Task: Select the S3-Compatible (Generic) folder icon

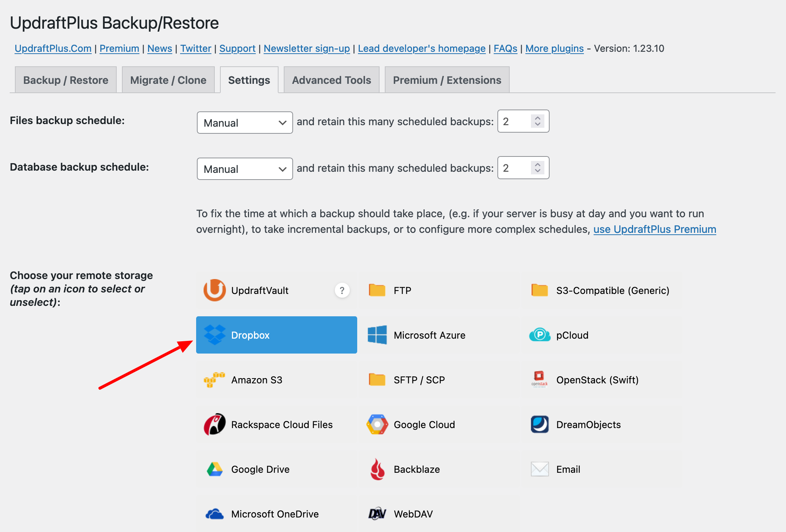Action: click(540, 290)
